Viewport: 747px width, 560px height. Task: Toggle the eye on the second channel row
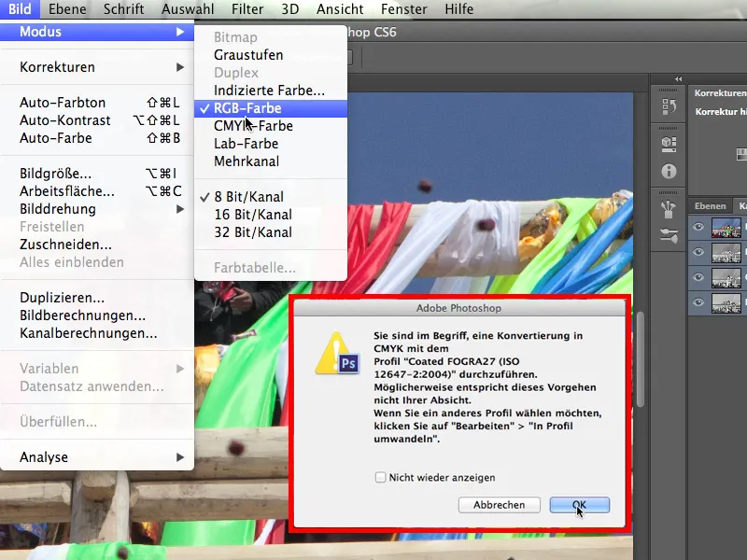(x=698, y=252)
